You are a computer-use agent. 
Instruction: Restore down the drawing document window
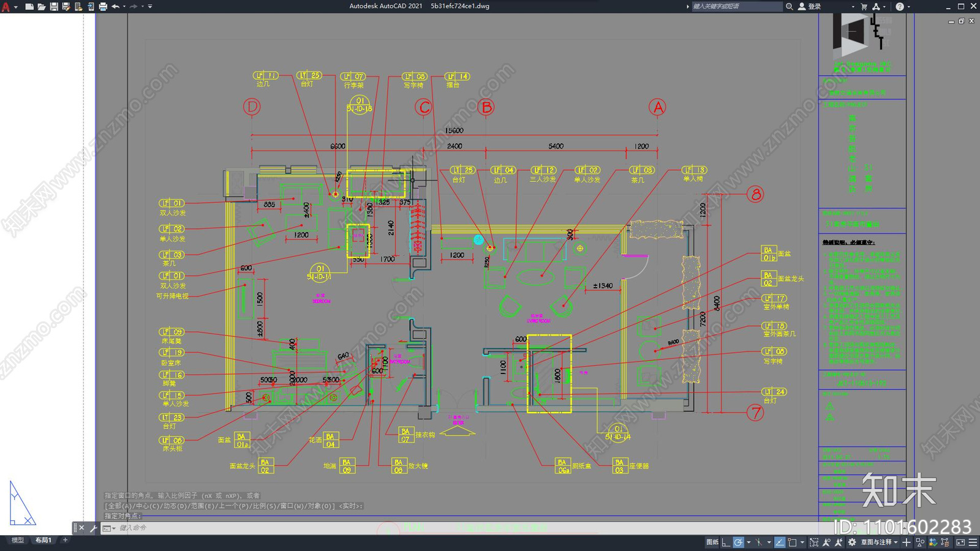coord(962,21)
